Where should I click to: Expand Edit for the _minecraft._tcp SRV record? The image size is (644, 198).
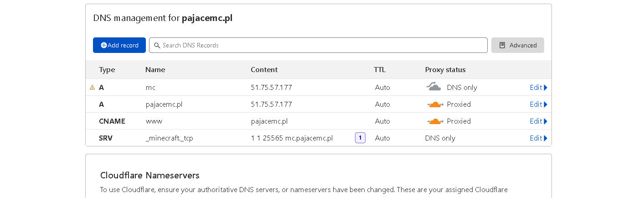coord(538,138)
